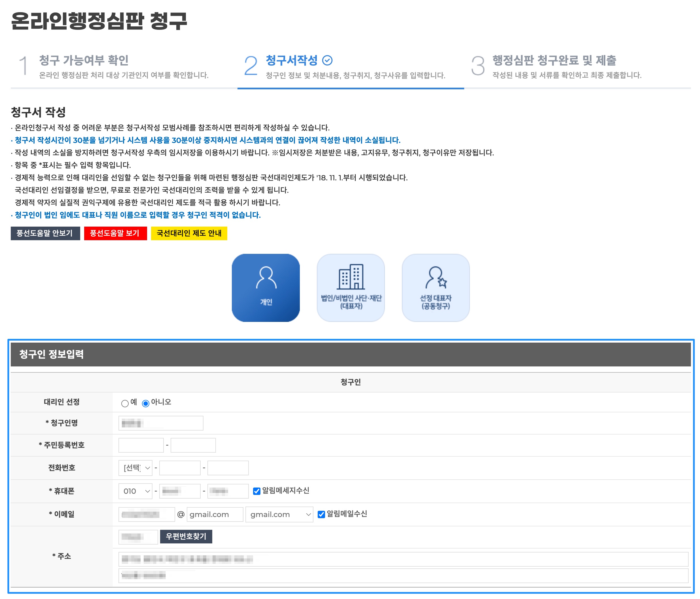
Task: Click the 풍선도움말 안보기 button
Action: 45,233
